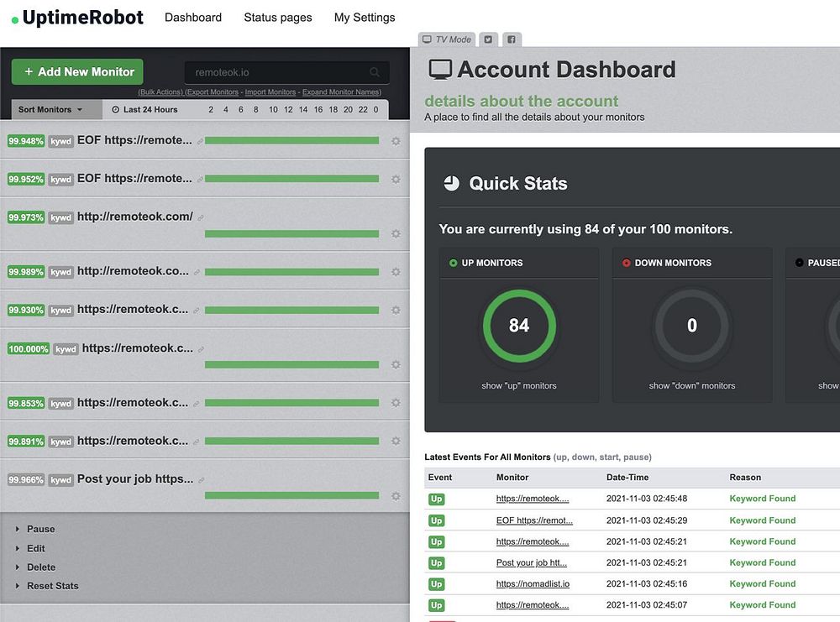Open gear settings for 99.930% monitor

396,311
